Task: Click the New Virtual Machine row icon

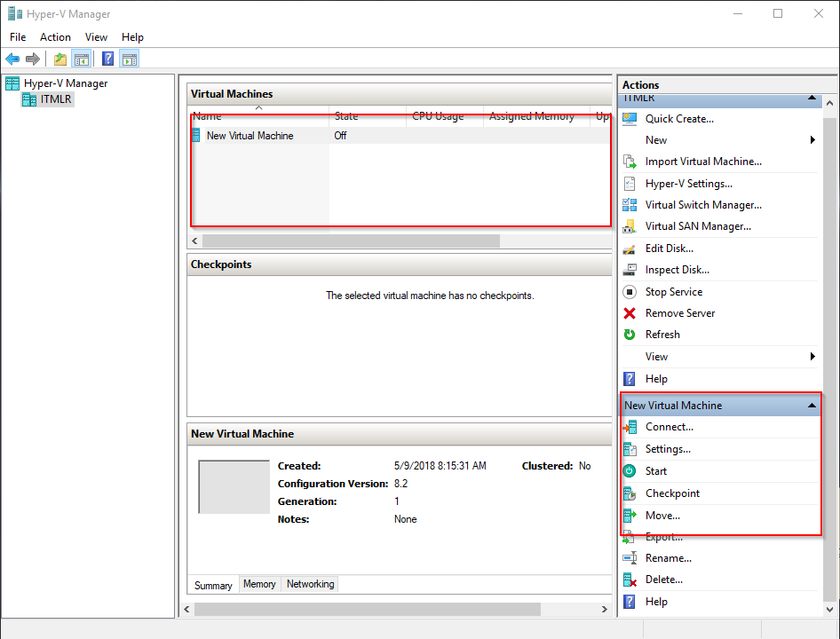Action: pos(196,136)
